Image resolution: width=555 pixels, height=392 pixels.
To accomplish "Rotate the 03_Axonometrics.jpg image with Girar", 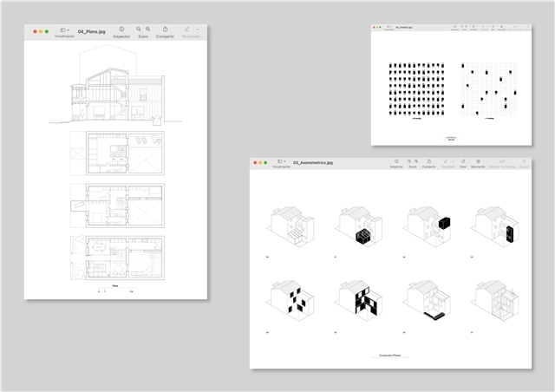I will click(x=463, y=161).
